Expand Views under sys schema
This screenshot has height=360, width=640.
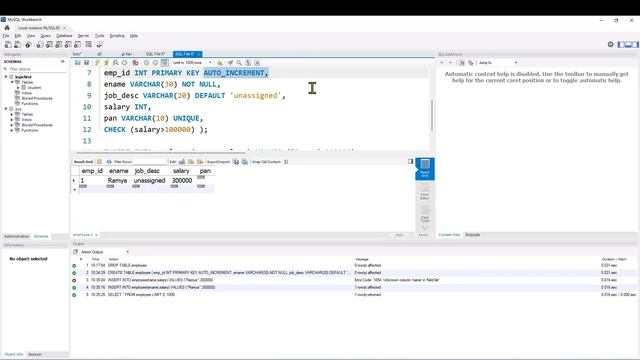coord(12,120)
